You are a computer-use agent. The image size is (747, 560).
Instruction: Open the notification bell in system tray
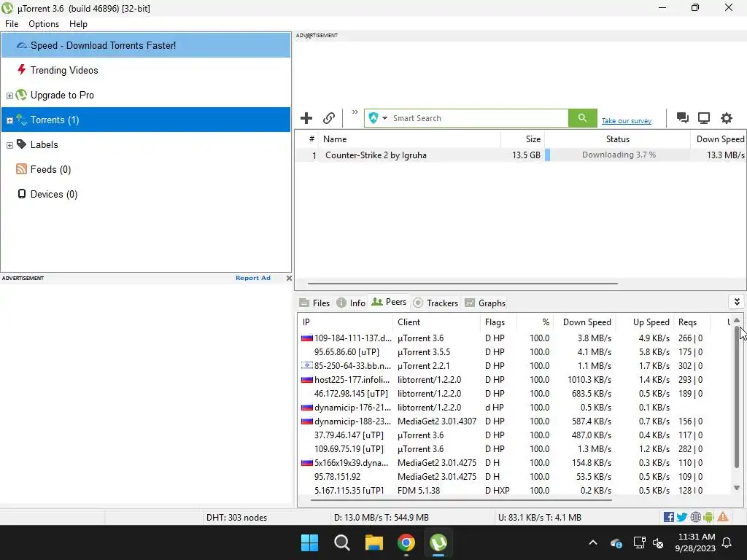click(727, 542)
